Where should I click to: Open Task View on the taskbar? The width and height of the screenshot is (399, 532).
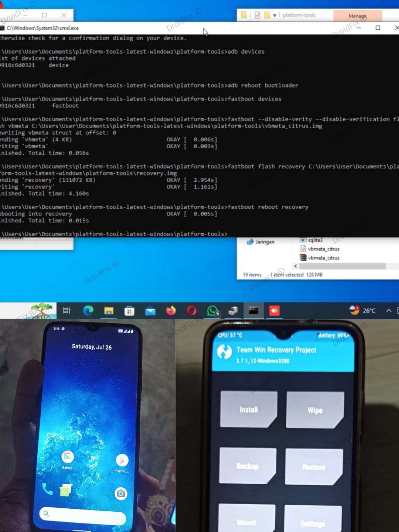point(66,311)
